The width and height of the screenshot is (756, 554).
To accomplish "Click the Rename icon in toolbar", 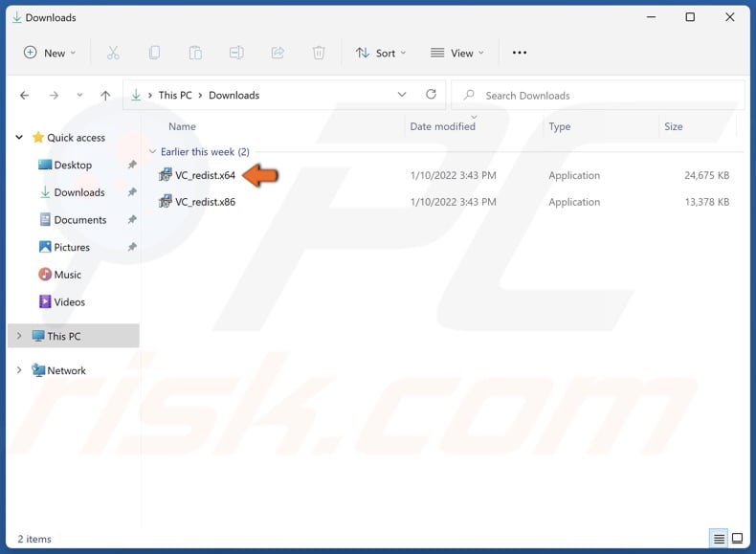I will [236, 53].
